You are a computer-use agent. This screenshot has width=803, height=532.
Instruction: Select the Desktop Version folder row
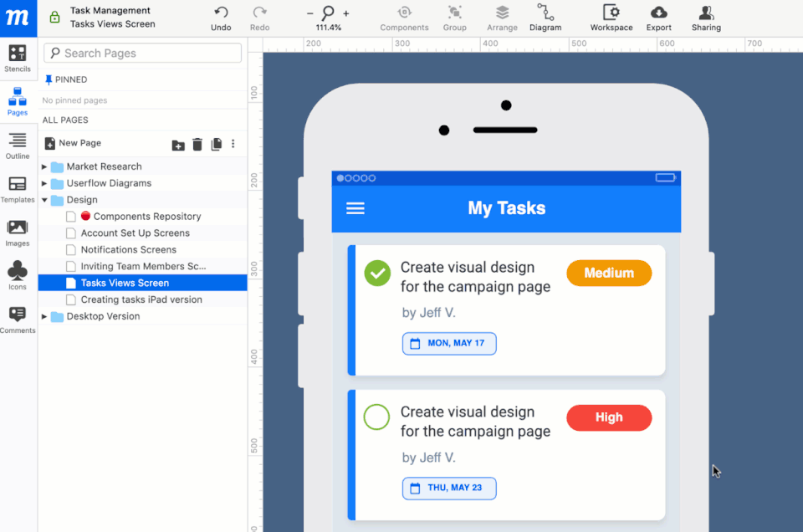click(142, 316)
